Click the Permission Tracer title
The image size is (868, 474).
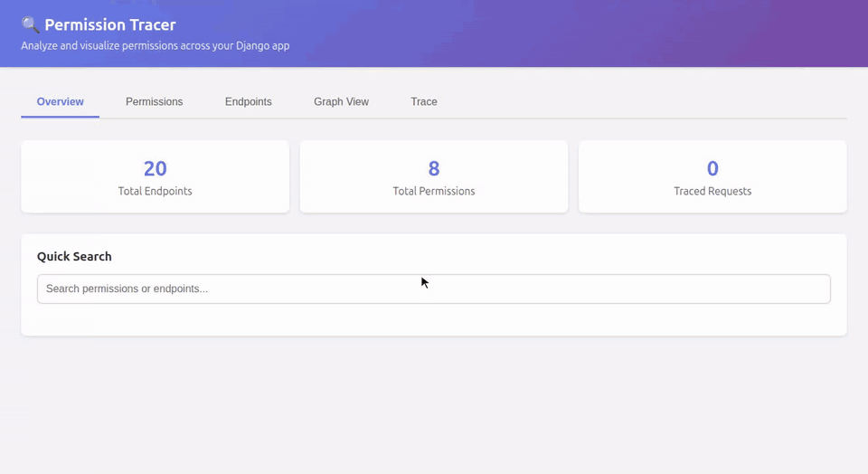click(110, 25)
